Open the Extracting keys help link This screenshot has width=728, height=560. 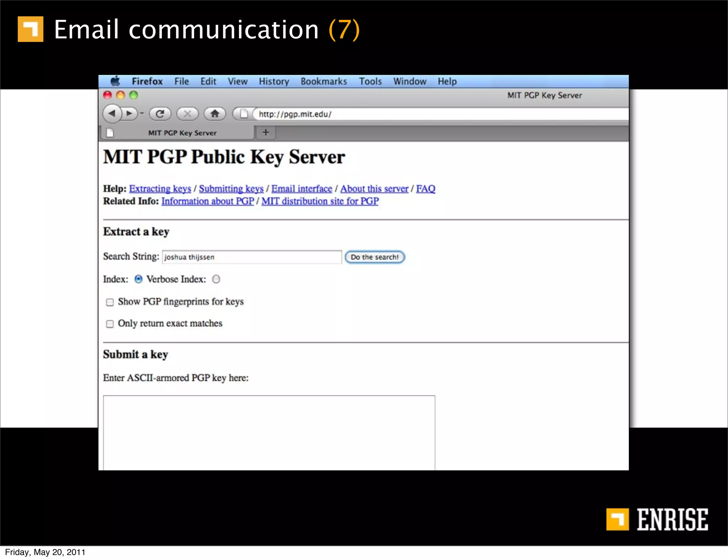tap(160, 189)
